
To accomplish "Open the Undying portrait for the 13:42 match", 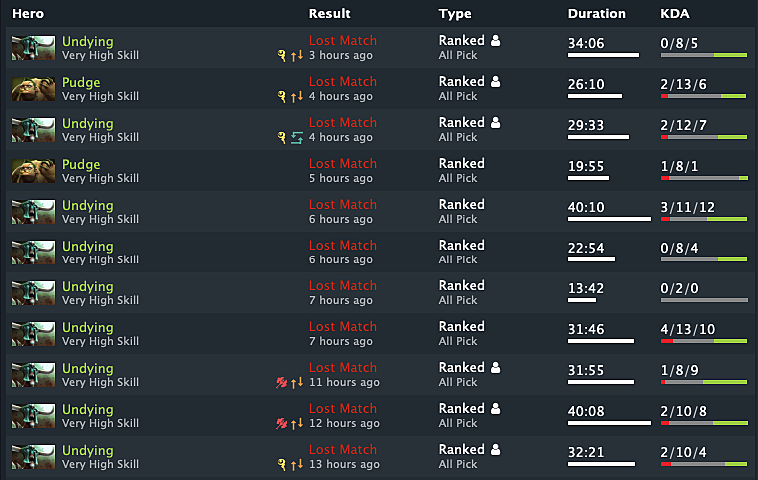I will click(x=33, y=293).
